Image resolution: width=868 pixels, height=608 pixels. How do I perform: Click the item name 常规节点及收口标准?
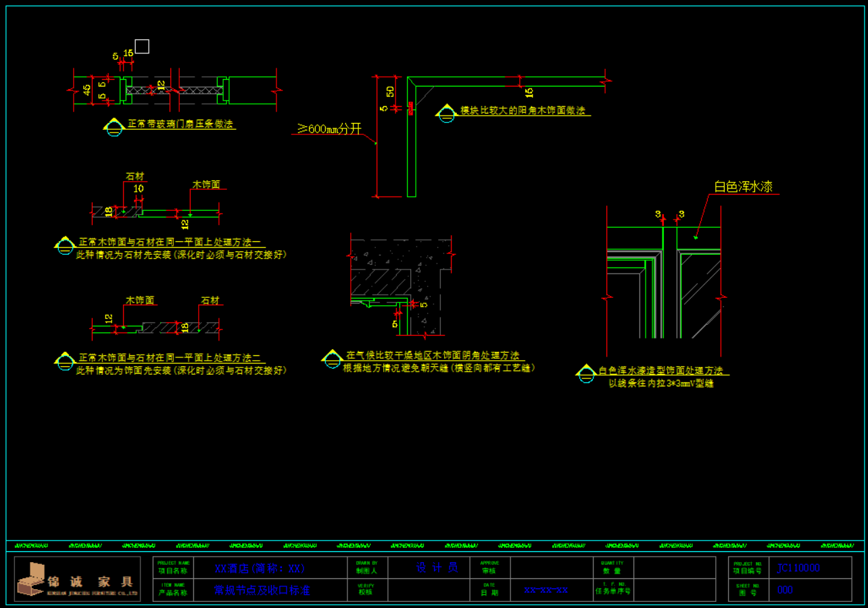coord(262,590)
